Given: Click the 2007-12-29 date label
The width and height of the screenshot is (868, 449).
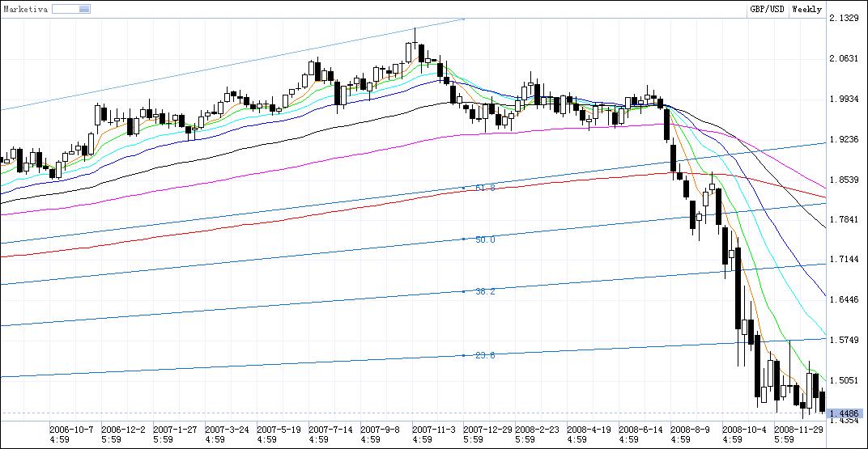Looking at the screenshot, I should click(488, 429).
